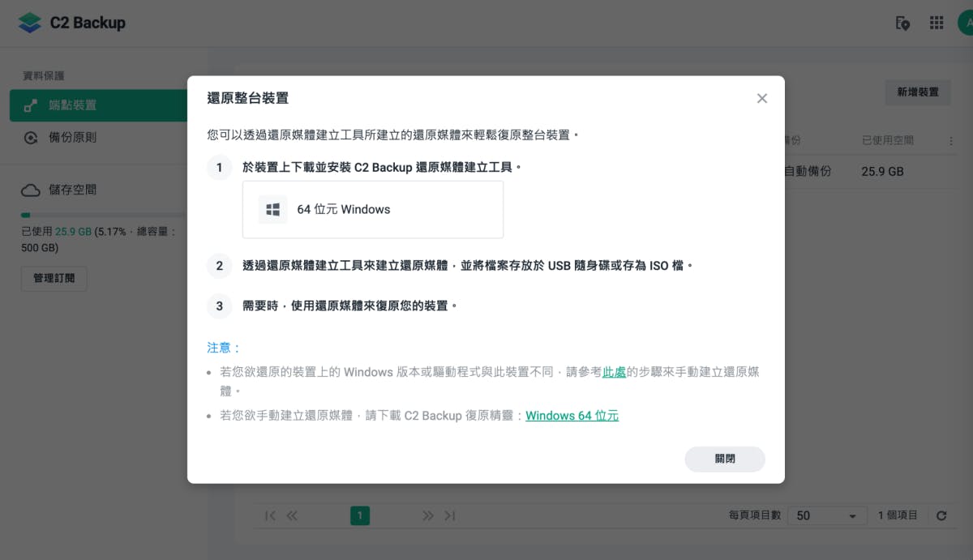Click the 自動備份 table cell

coord(808,172)
